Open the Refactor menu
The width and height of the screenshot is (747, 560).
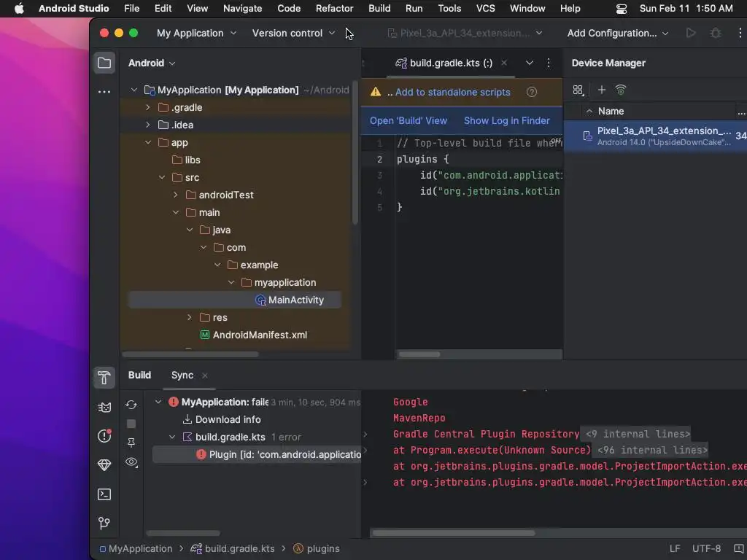point(334,9)
